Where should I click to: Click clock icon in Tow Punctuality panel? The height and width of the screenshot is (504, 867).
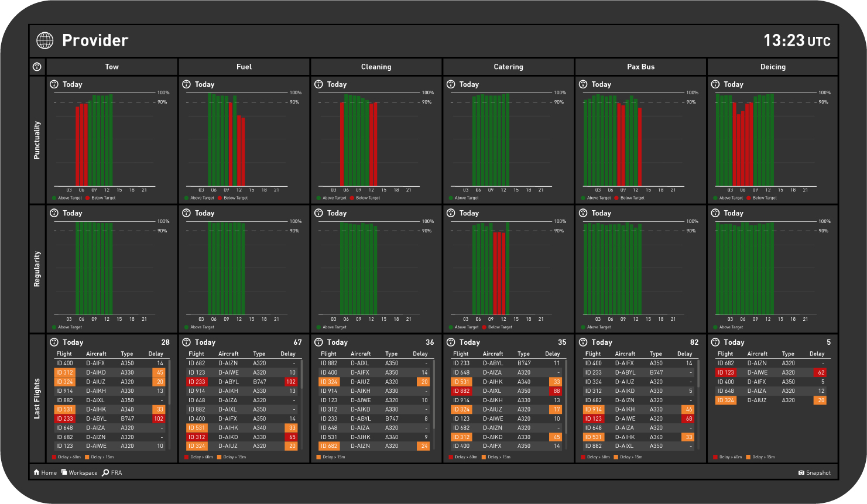(54, 84)
